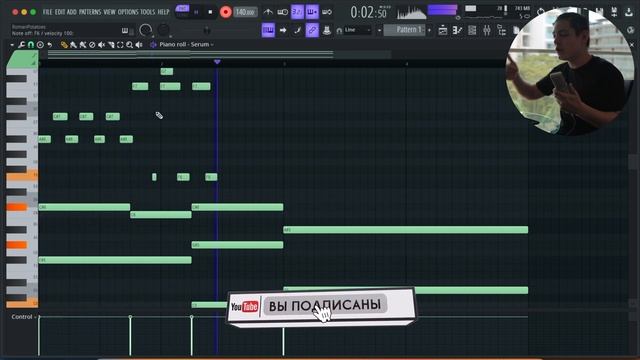640x360 pixels.
Task: Open the Browser window icon
Action: click(x=501, y=30)
